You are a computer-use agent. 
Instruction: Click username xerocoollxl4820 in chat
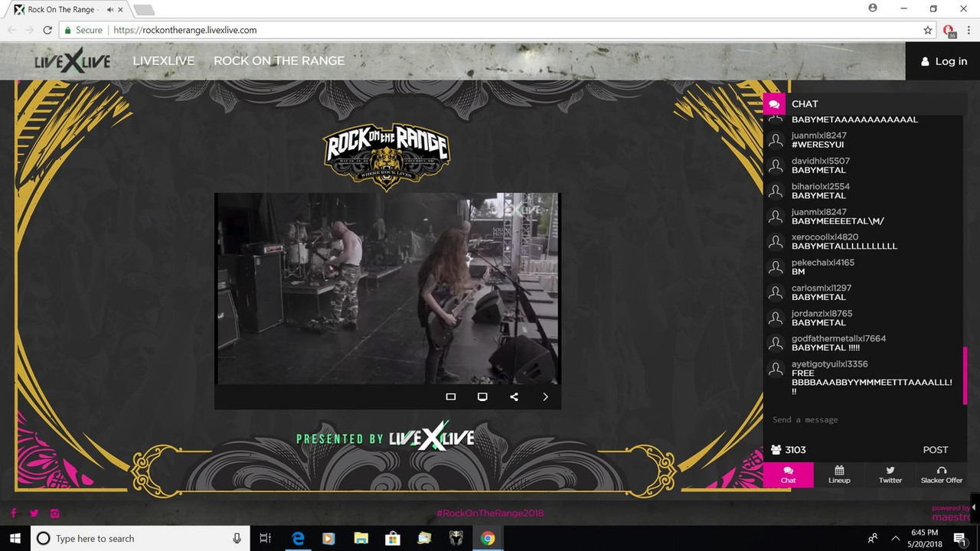825,237
